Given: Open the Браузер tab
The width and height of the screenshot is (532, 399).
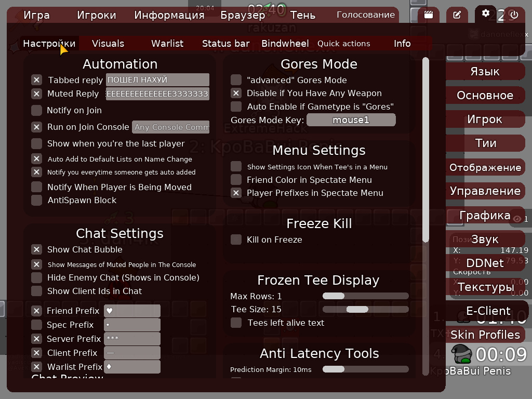Looking at the screenshot, I should 243,15.
